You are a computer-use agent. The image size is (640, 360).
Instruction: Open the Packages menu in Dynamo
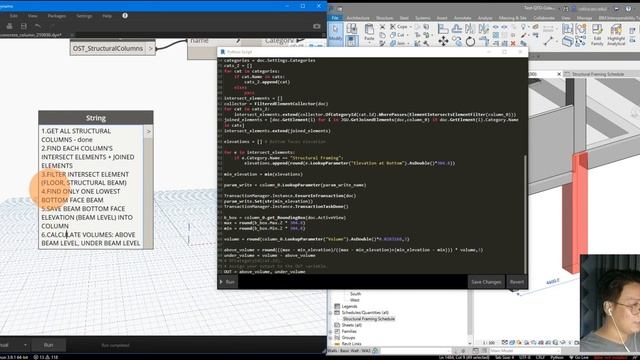(x=57, y=16)
